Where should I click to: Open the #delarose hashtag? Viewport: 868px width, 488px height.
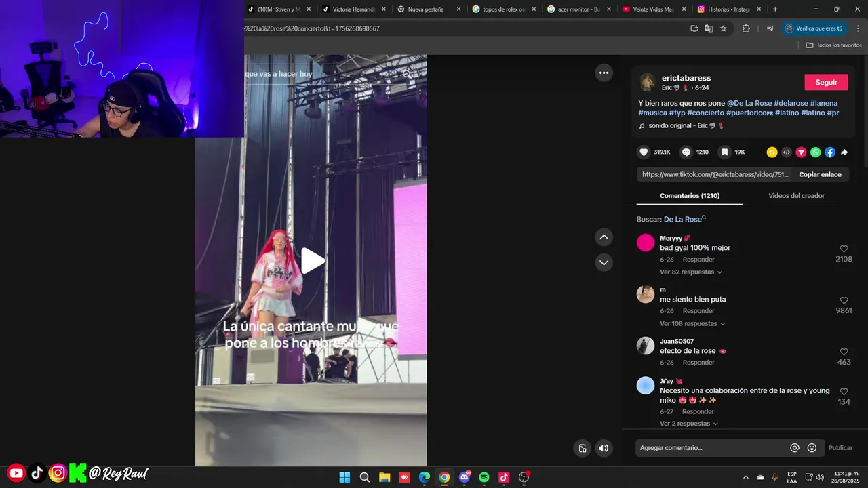pos(791,103)
